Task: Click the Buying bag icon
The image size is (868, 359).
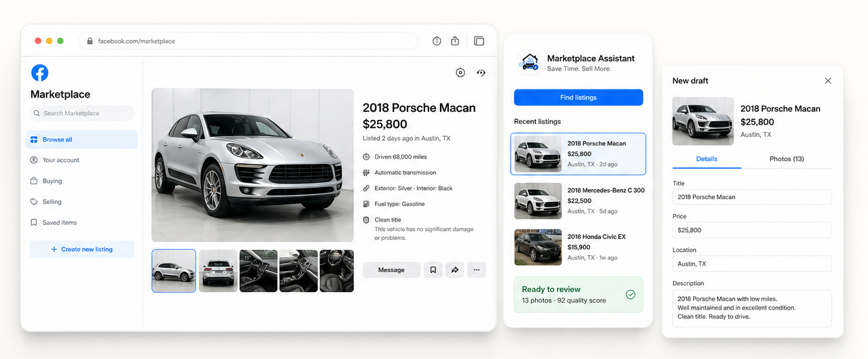Action: point(34,181)
